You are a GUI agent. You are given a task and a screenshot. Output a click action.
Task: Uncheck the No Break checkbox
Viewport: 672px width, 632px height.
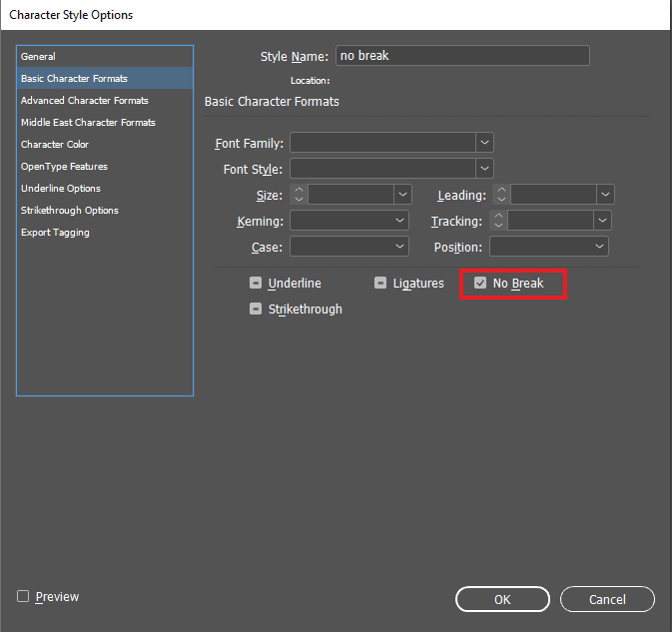[480, 284]
